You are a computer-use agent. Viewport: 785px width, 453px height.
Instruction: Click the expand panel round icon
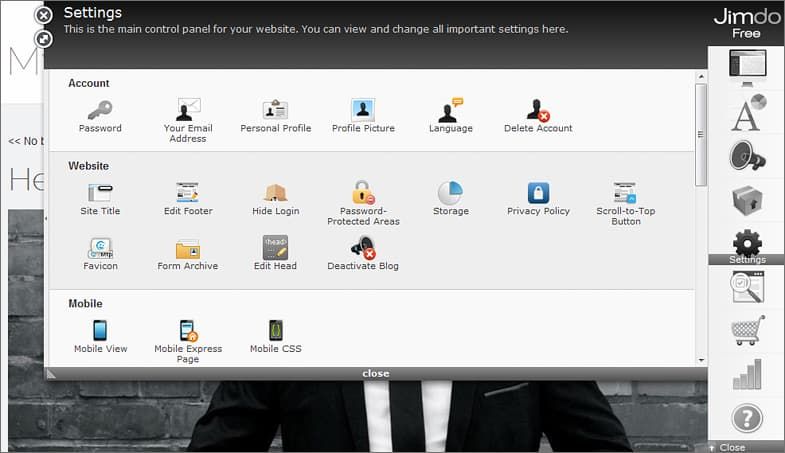[44, 39]
